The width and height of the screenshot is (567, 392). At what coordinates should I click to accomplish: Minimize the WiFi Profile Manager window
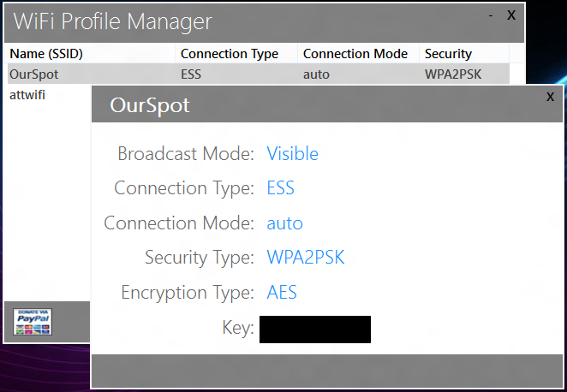tap(491, 15)
